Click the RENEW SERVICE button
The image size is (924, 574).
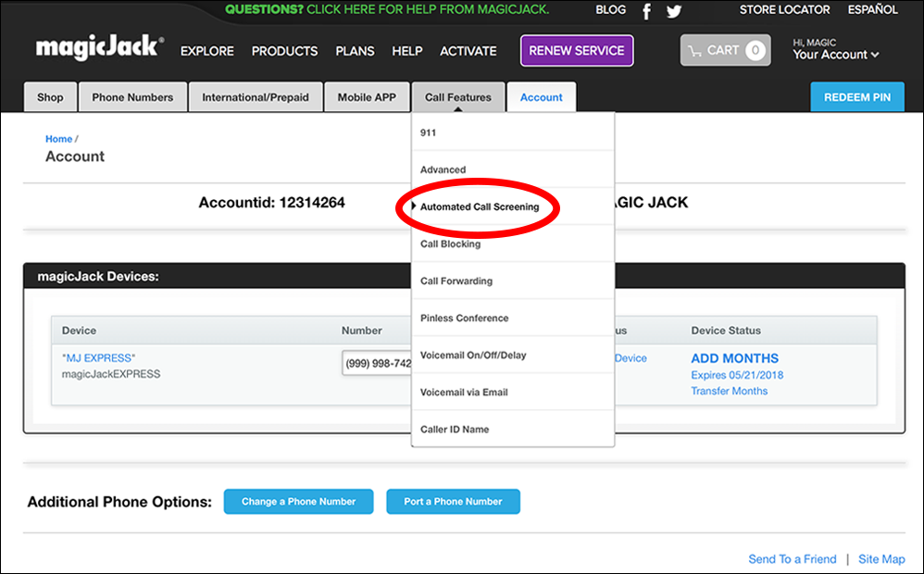tap(576, 50)
